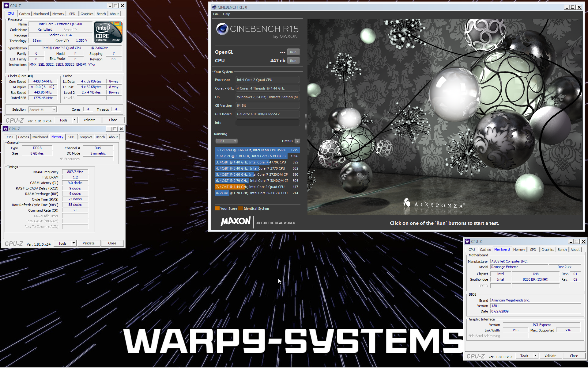Select ranking row 7 Core 2 Quad 447
The height and width of the screenshot is (368, 588).
pyautogui.click(x=257, y=187)
